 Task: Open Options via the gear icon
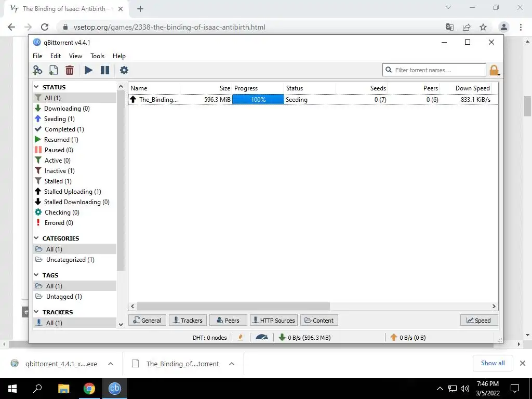click(x=124, y=70)
